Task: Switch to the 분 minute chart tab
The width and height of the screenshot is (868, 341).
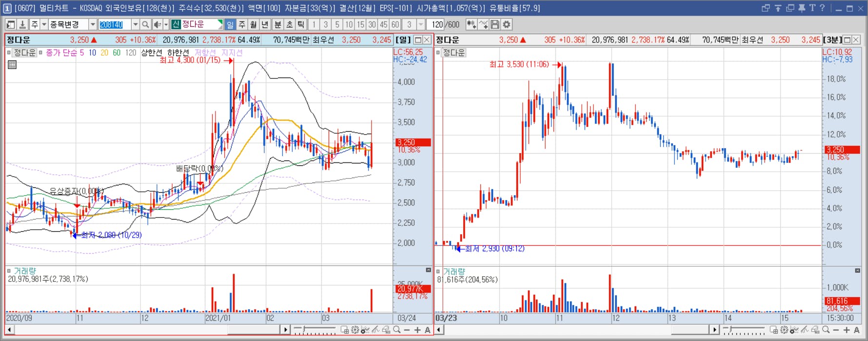Action: point(277,24)
